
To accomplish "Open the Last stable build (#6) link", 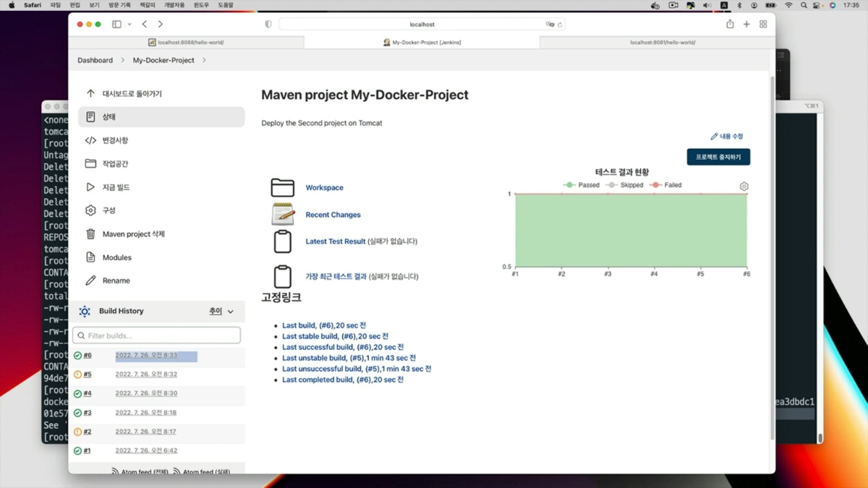I will [335, 336].
